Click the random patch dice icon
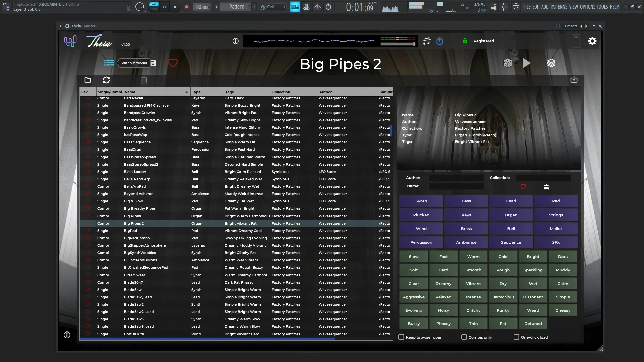 [x=507, y=63]
